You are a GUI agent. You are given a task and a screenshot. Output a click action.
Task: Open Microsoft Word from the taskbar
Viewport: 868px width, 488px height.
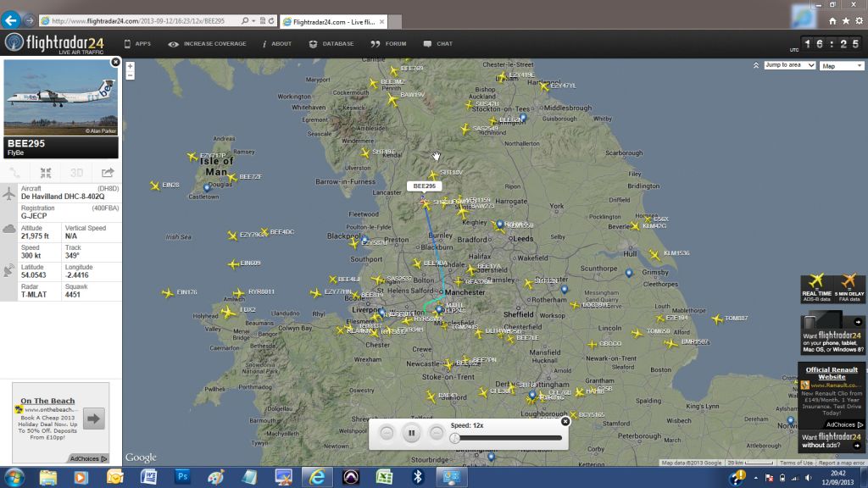pos(148,476)
